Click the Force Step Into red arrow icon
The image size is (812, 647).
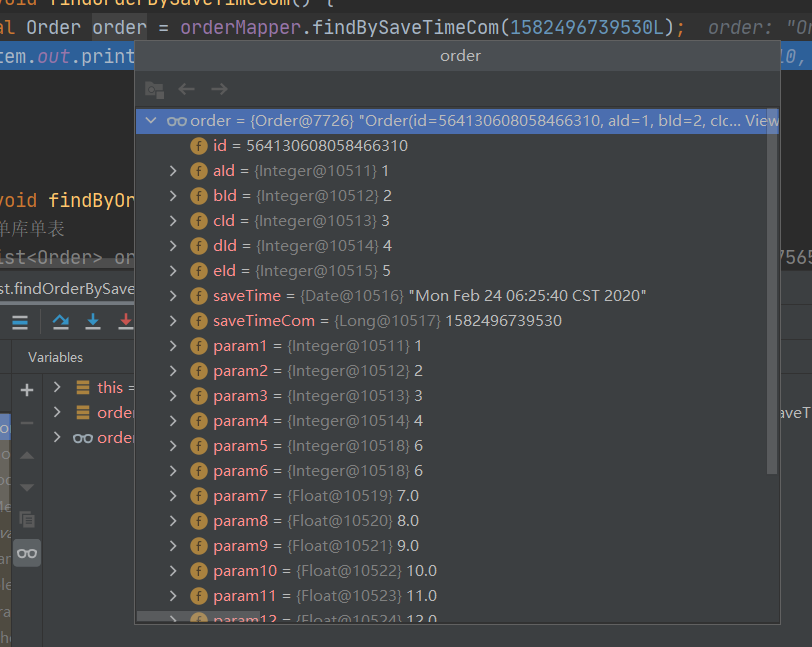(126, 322)
